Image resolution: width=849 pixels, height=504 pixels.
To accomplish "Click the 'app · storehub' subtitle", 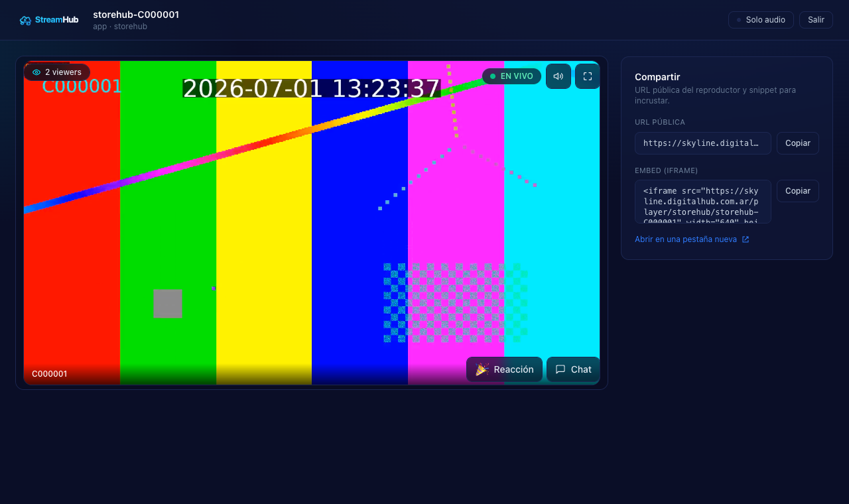I will (120, 27).
